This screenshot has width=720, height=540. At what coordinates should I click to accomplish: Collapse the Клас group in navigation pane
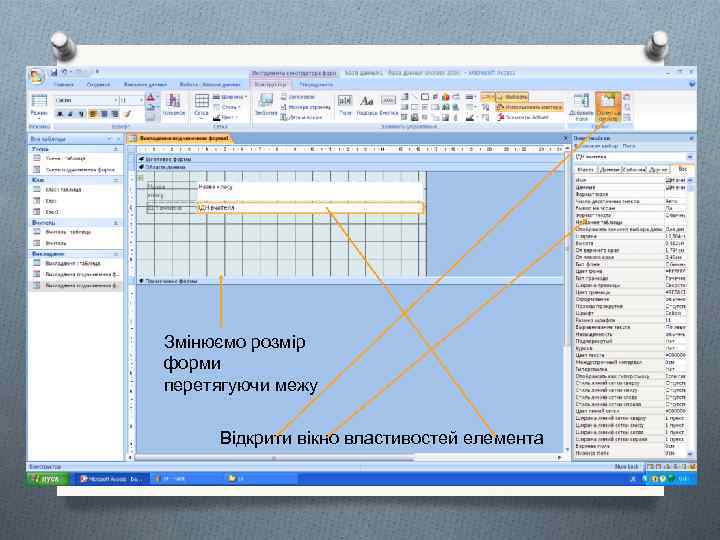pyautogui.click(x=116, y=180)
